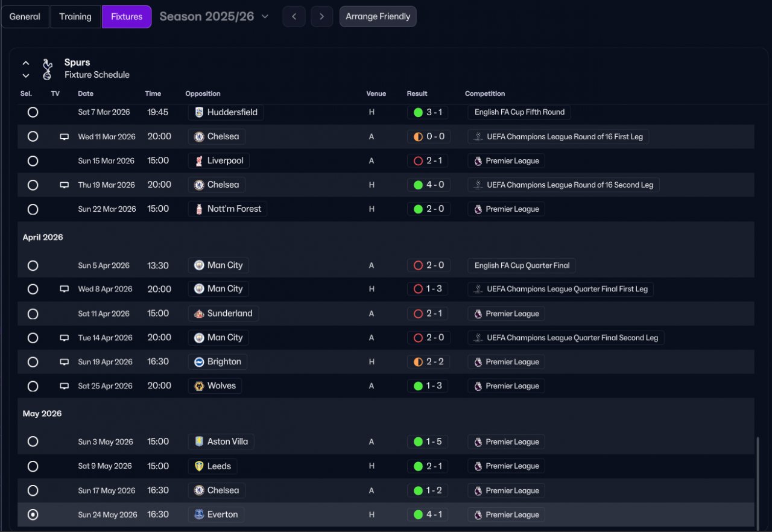The width and height of the screenshot is (772, 532).
Task: Click Sunderland club badge icon
Action: pyautogui.click(x=199, y=314)
